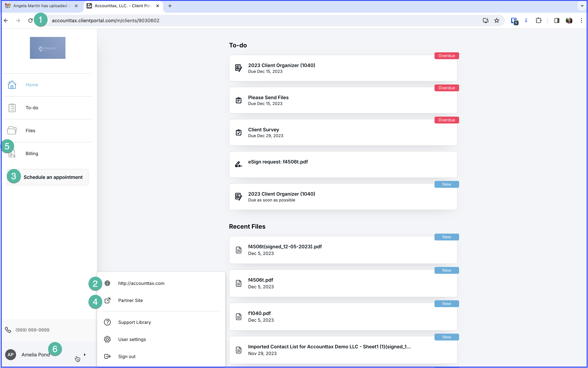Bookmark this page with the star icon
The width and height of the screenshot is (588, 368).
tap(497, 21)
